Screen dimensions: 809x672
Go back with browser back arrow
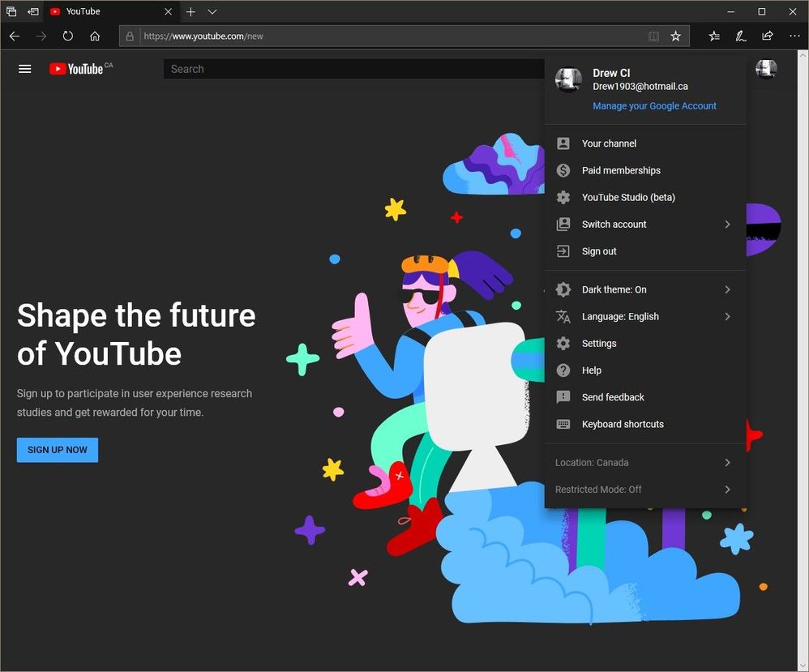click(x=15, y=36)
